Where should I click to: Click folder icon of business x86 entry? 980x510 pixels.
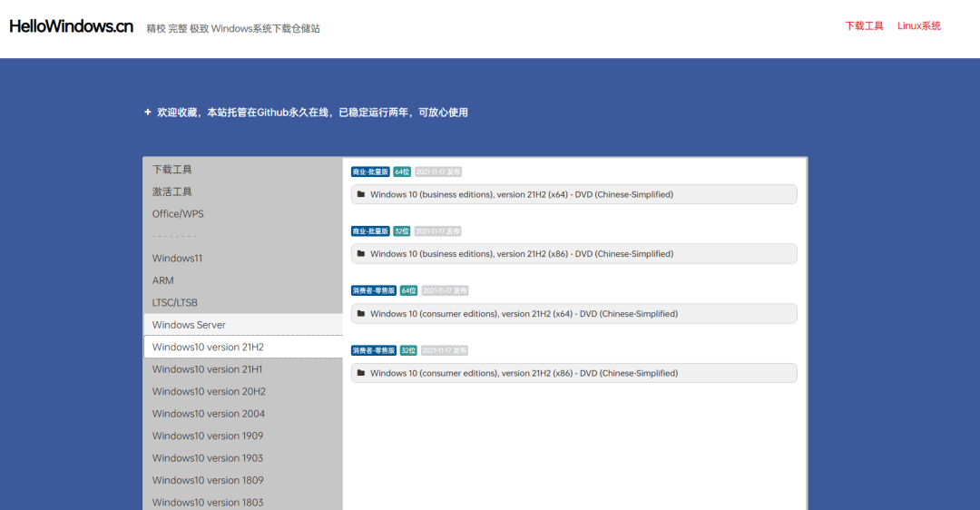[x=360, y=254]
